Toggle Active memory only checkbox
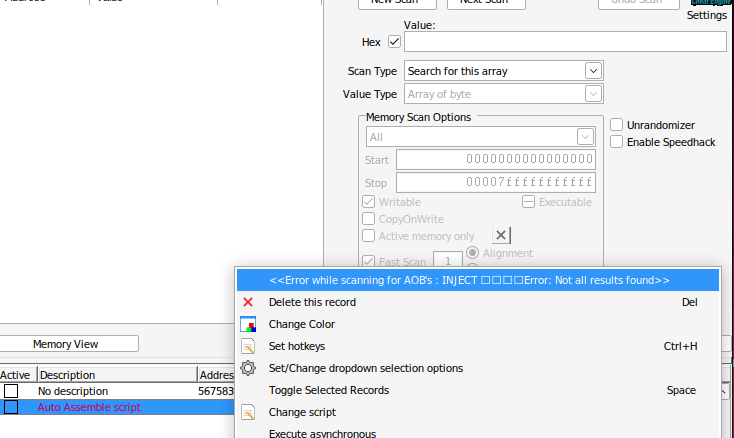Viewport: 734px width, 438px height. [368, 236]
